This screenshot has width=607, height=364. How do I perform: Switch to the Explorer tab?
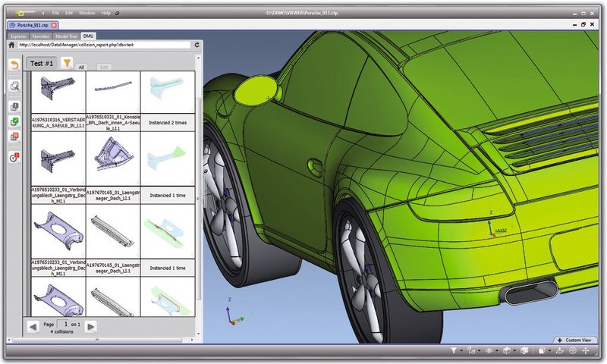[18, 36]
